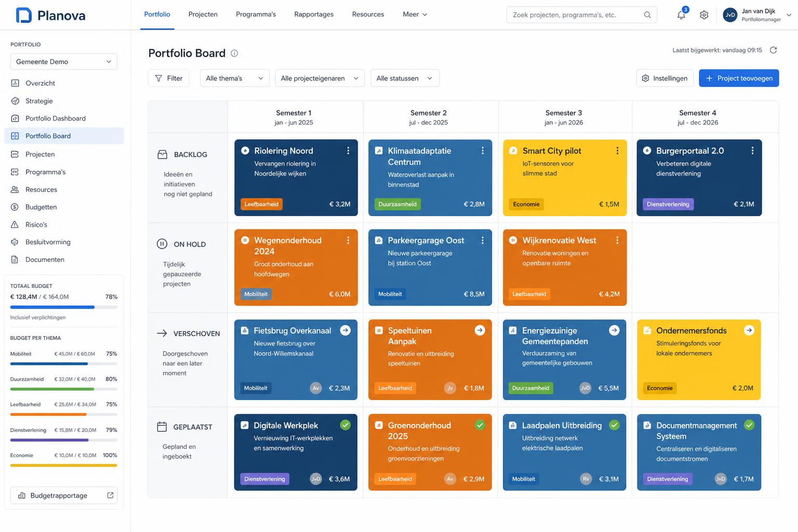
Task: Click the search magnifier icon
Action: 647,15
